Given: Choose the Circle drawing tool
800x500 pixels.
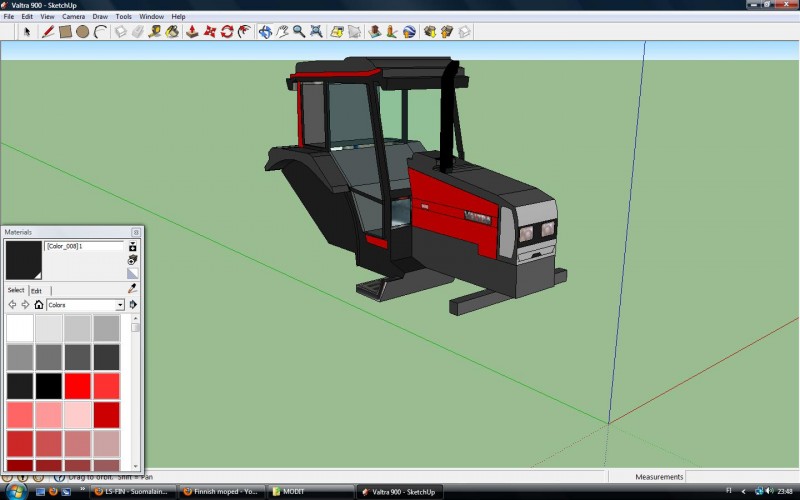Looking at the screenshot, I should [83, 32].
